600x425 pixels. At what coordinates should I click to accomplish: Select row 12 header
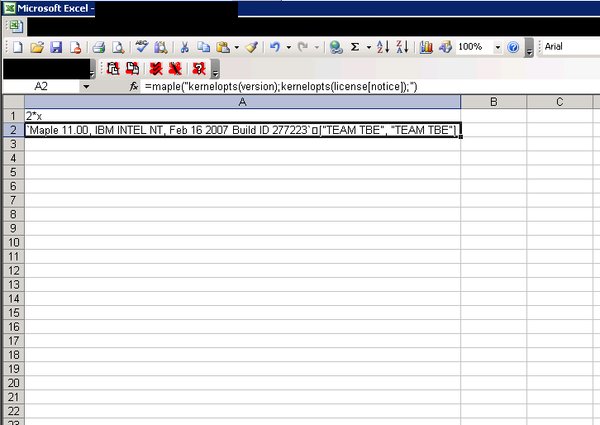(13, 271)
